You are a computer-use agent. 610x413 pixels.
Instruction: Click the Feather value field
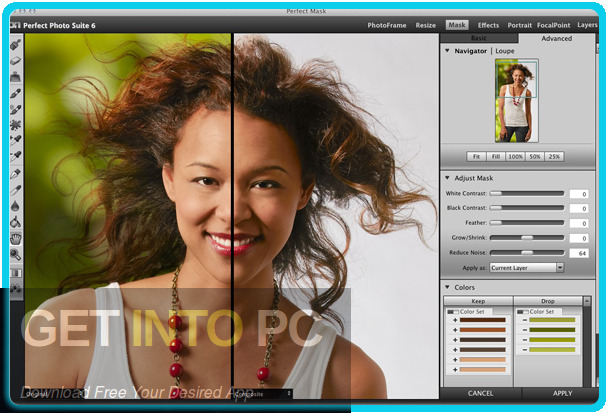point(579,223)
